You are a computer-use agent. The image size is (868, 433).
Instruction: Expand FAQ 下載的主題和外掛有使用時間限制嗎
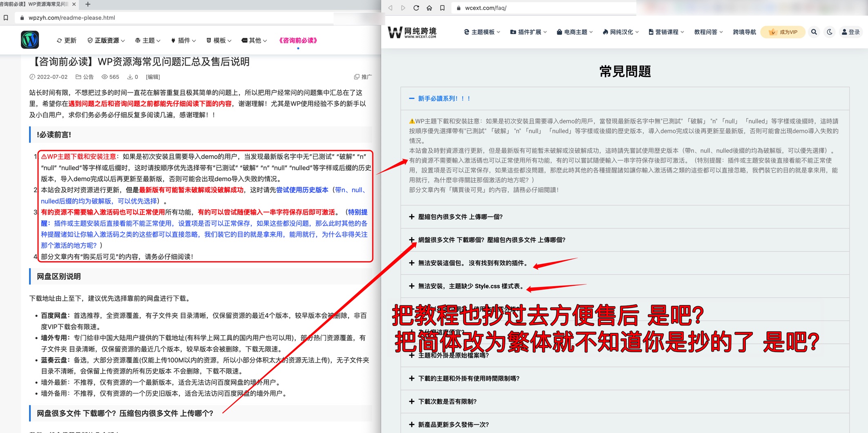[625, 379]
